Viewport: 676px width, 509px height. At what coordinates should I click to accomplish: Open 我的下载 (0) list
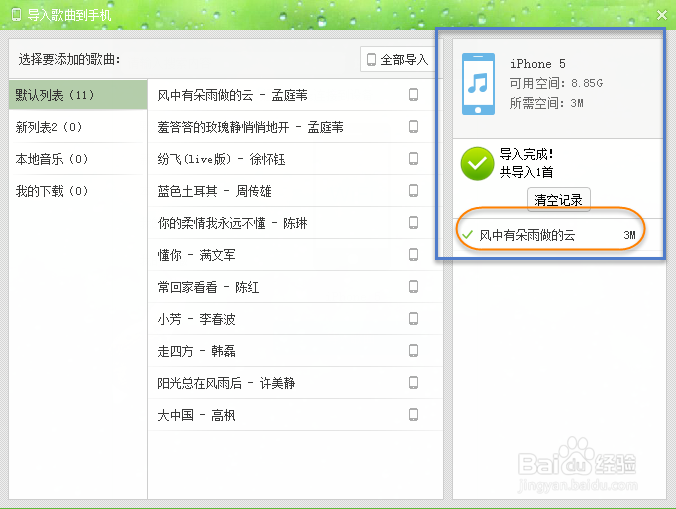tap(78, 191)
